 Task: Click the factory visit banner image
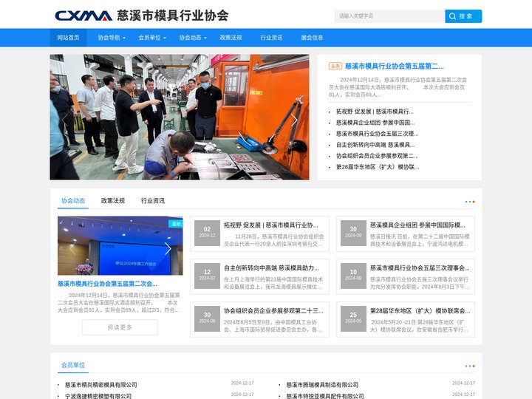(x=180, y=117)
